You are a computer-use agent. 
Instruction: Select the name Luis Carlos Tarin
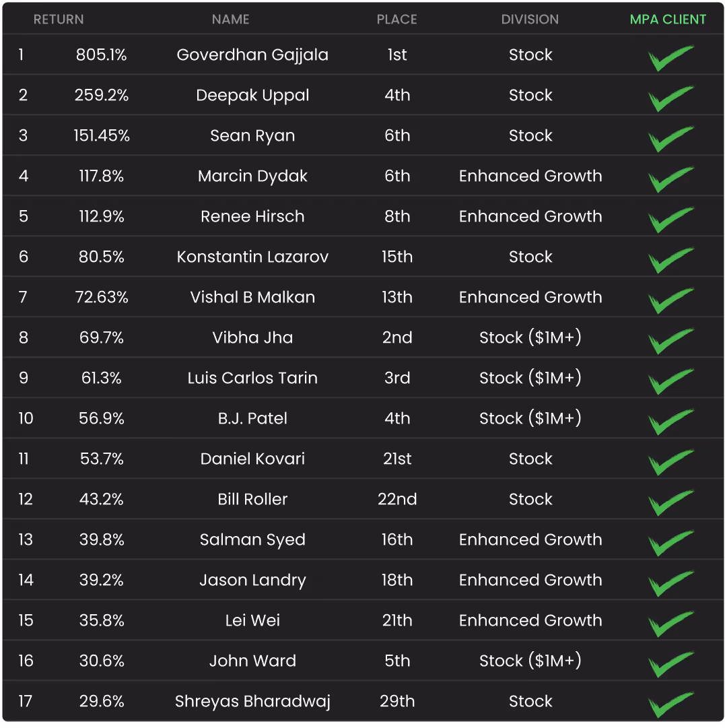click(252, 378)
